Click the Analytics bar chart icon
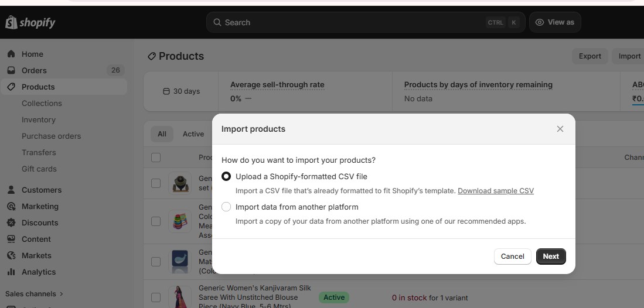This screenshot has height=308, width=644. tap(11, 272)
